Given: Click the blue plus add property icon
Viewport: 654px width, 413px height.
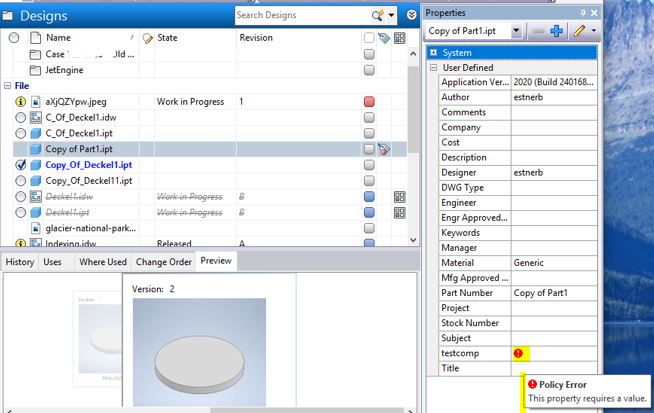Looking at the screenshot, I should (x=556, y=31).
